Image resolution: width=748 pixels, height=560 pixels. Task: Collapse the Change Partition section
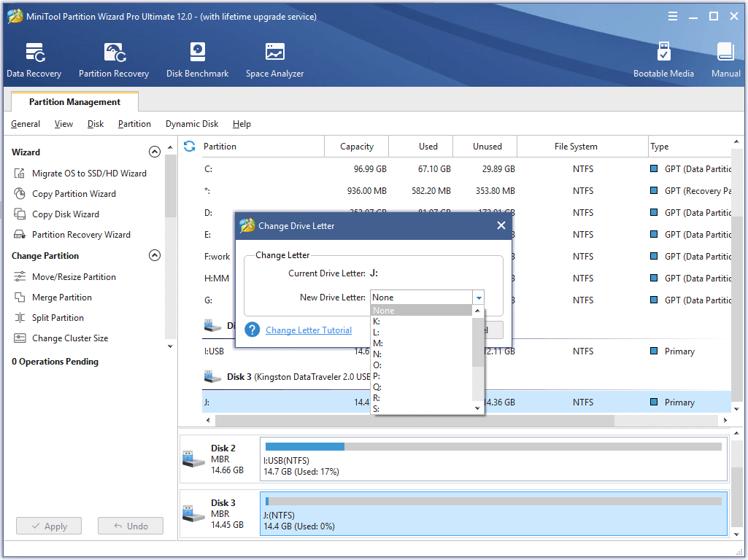155,255
